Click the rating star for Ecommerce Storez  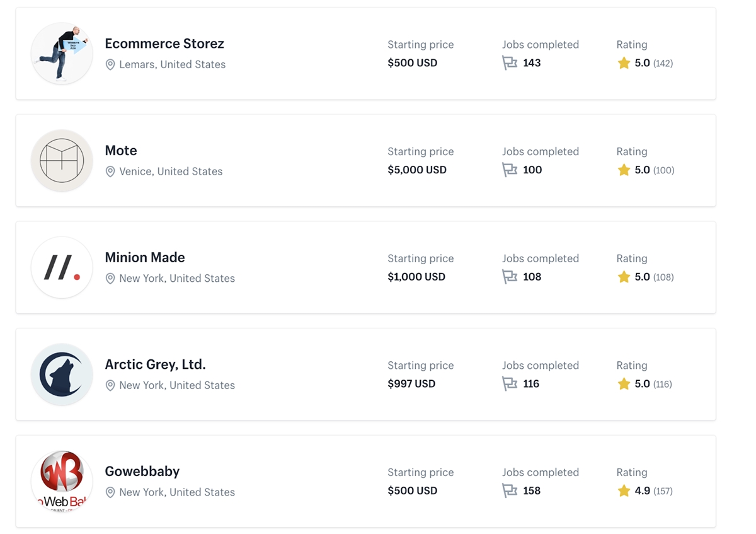pyautogui.click(x=624, y=63)
